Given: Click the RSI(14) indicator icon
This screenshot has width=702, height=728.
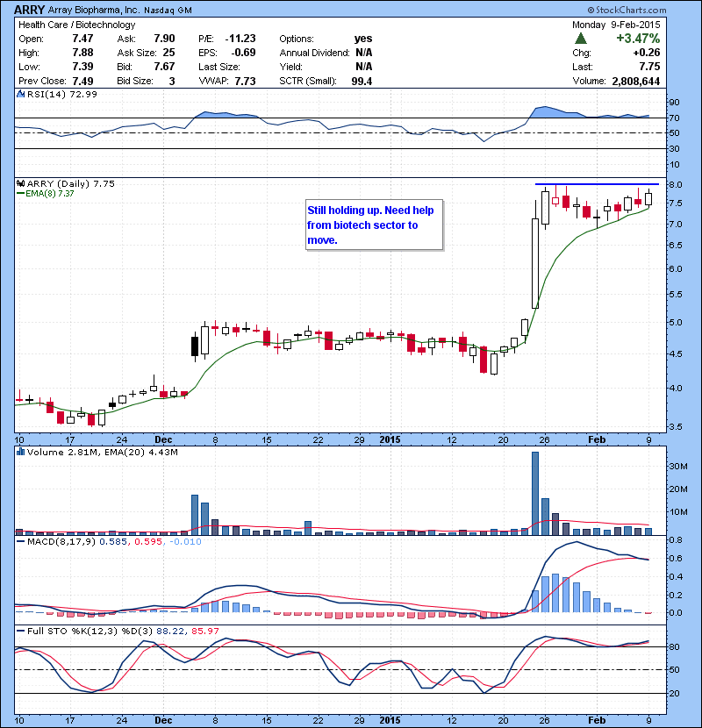Looking at the screenshot, I should pyautogui.click(x=20, y=94).
